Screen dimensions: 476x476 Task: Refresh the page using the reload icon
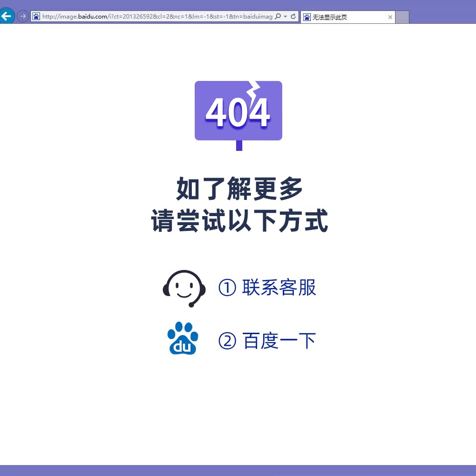pyautogui.click(x=293, y=17)
